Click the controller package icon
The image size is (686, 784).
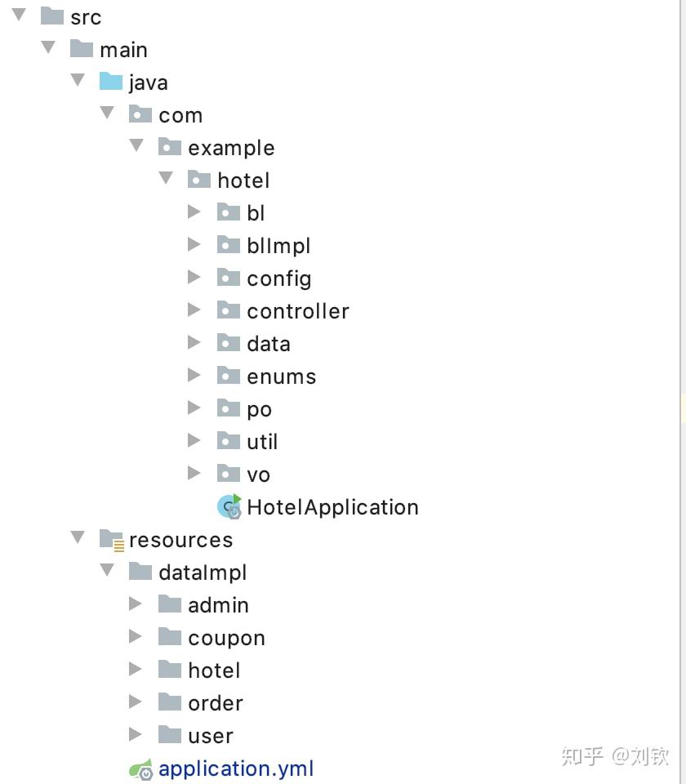pyautogui.click(x=229, y=310)
